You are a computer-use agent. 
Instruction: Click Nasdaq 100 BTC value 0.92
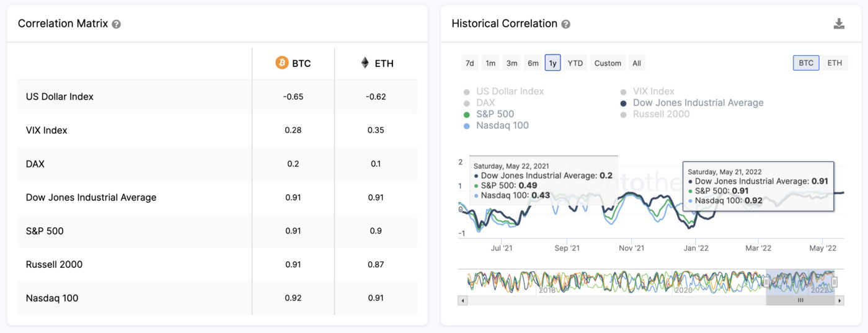293,298
